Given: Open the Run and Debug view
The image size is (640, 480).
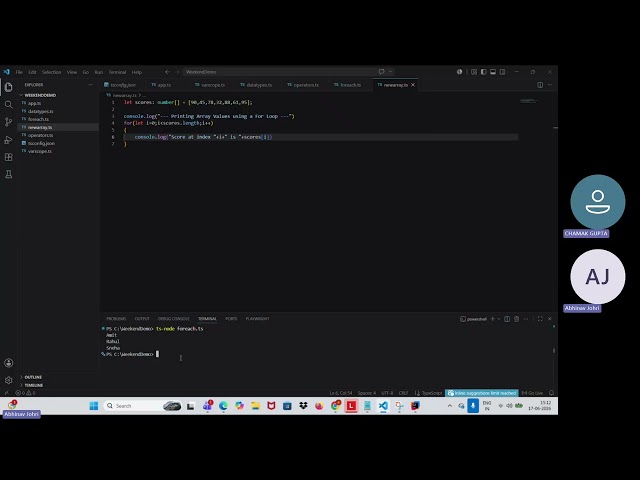Looking at the screenshot, I should [x=9, y=140].
